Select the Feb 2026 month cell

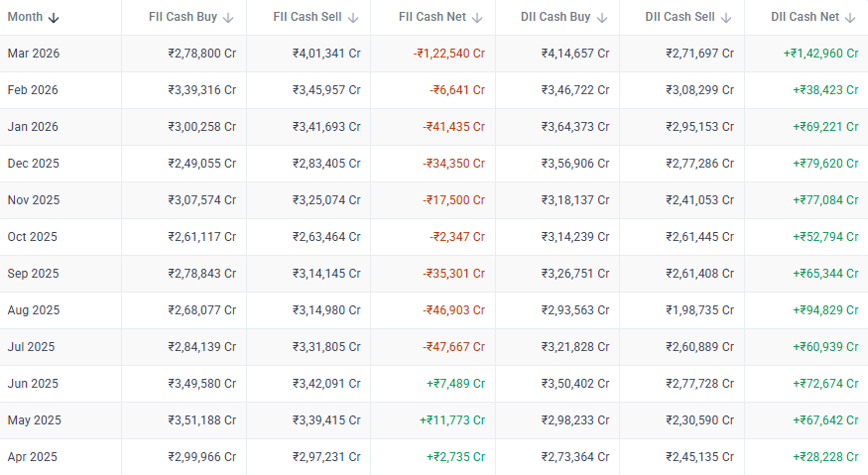point(33,90)
